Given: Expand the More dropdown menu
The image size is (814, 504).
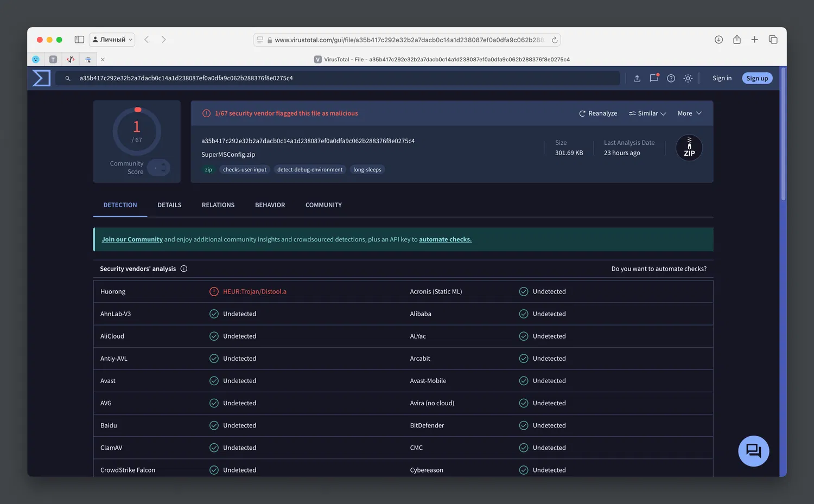Looking at the screenshot, I should tap(689, 113).
